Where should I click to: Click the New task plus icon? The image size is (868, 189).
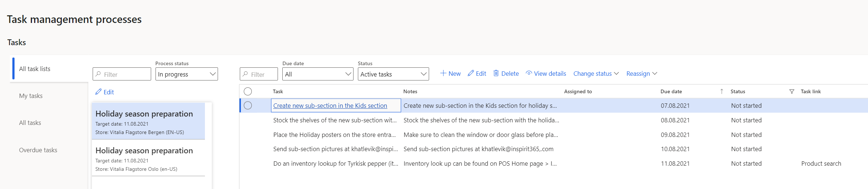coord(443,73)
